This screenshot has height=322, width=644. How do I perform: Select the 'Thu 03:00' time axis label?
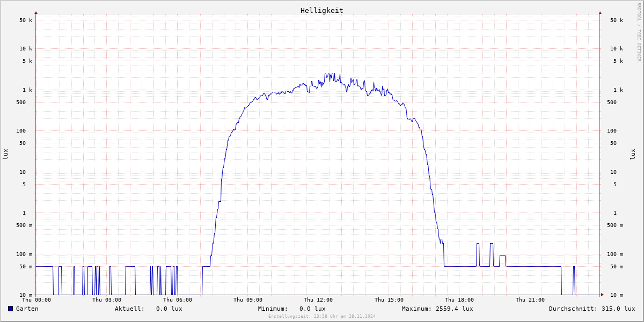(x=107, y=300)
